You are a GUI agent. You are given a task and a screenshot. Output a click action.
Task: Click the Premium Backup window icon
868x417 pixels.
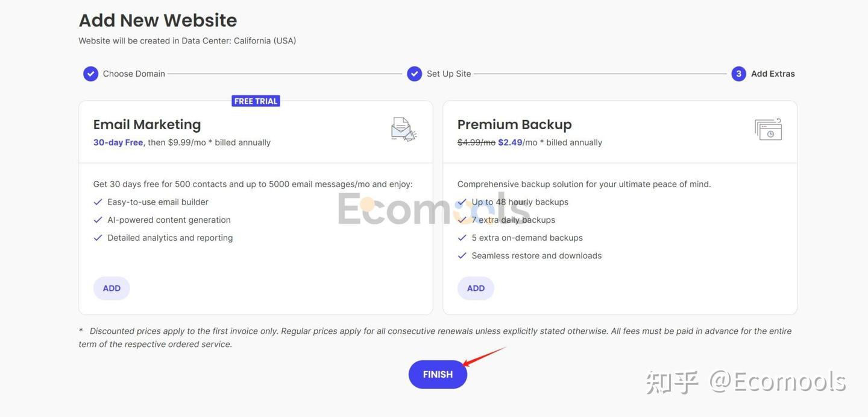[768, 129]
